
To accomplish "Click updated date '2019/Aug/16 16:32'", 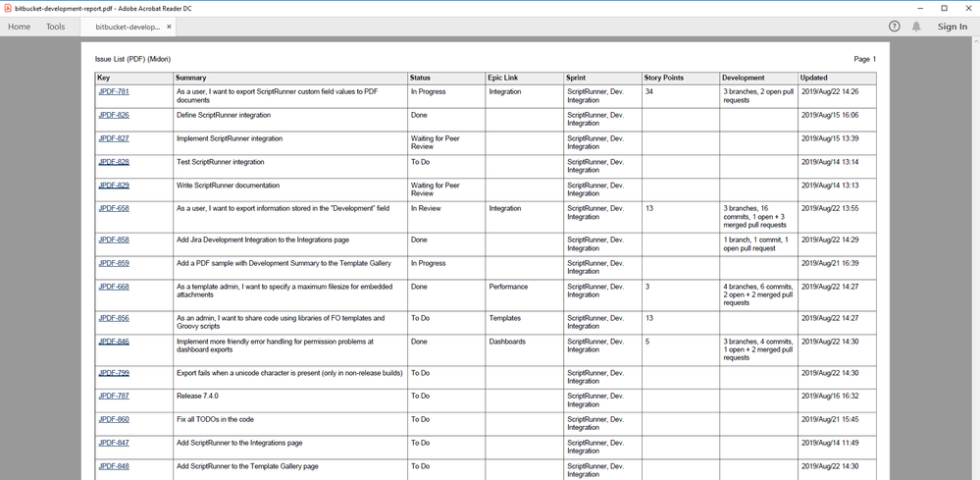I will pyautogui.click(x=829, y=396).
